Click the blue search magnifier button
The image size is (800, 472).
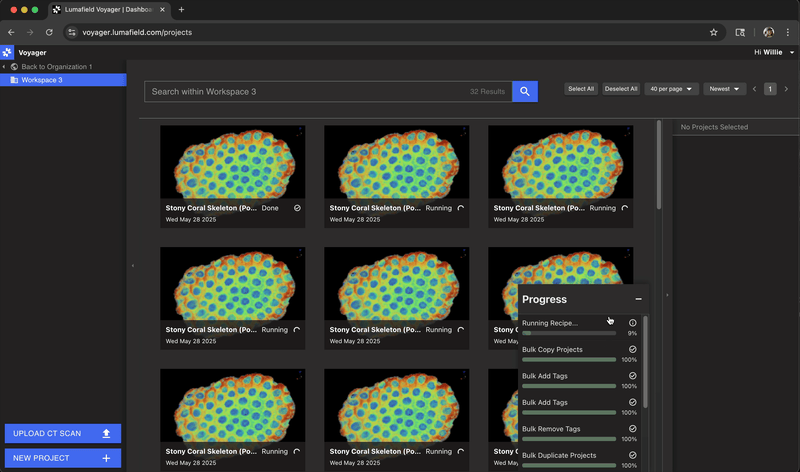525,92
